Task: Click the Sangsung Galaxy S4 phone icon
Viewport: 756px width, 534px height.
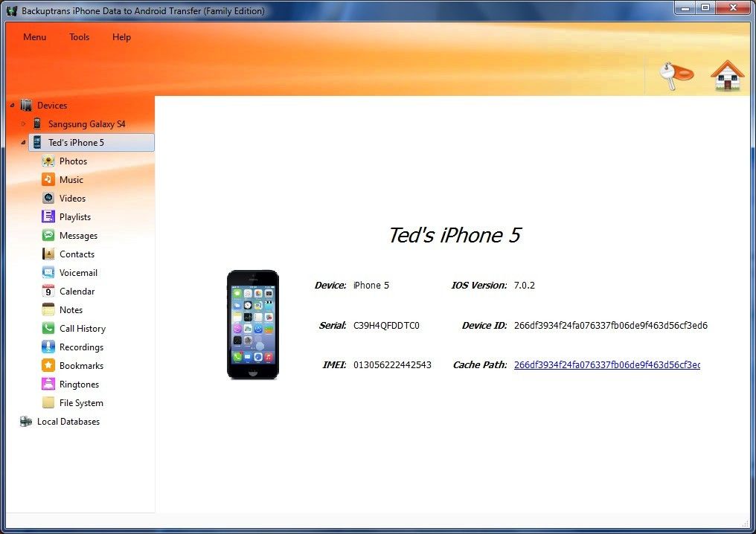Action: pos(37,124)
